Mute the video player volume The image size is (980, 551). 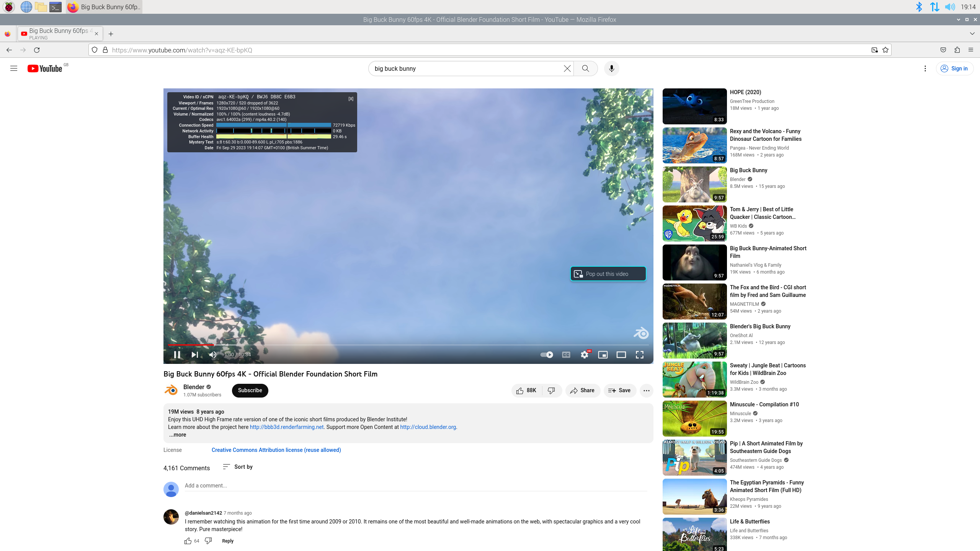click(x=213, y=355)
